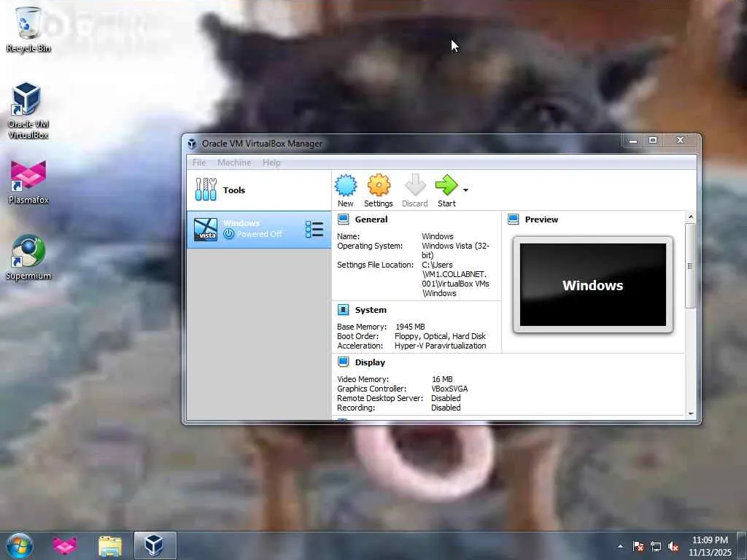Screen dimensions: 747x560
Task: Click the details scrollbar up arrow
Action: tap(691, 217)
